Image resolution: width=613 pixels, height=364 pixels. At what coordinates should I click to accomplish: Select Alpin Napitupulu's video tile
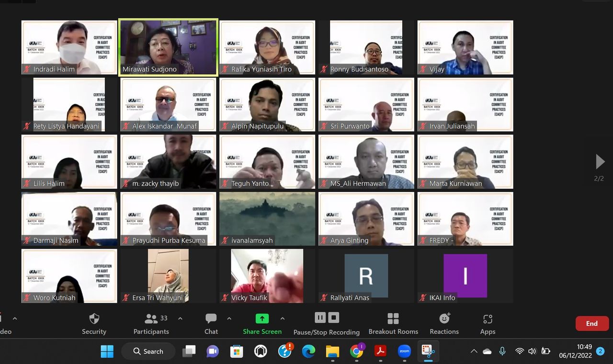267,104
